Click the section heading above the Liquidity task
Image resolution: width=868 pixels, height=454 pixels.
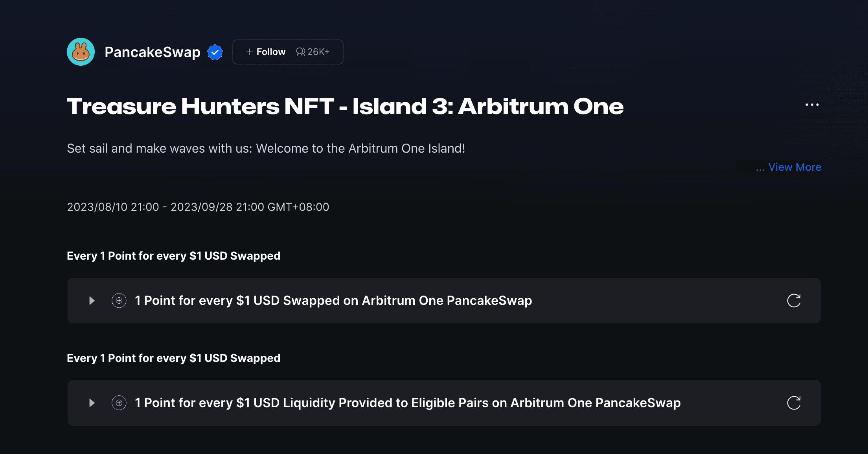(173, 358)
